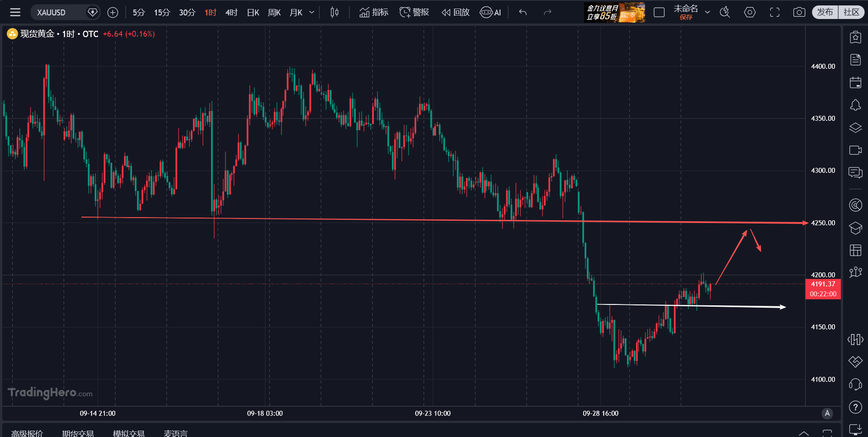Select the 1时 timeframe
The height and width of the screenshot is (437, 868).
[x=211, y=12]
